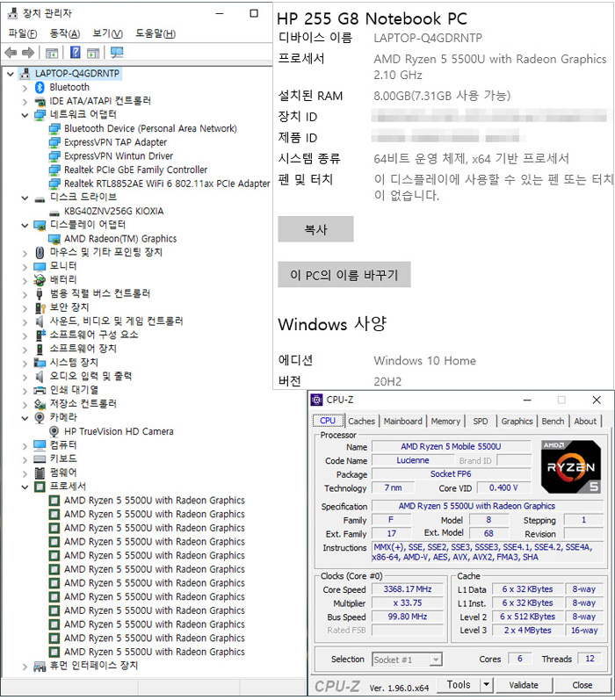
Task: Click the 소프트웨어 구성 요소 icon
Action: [x=40, y=336]
